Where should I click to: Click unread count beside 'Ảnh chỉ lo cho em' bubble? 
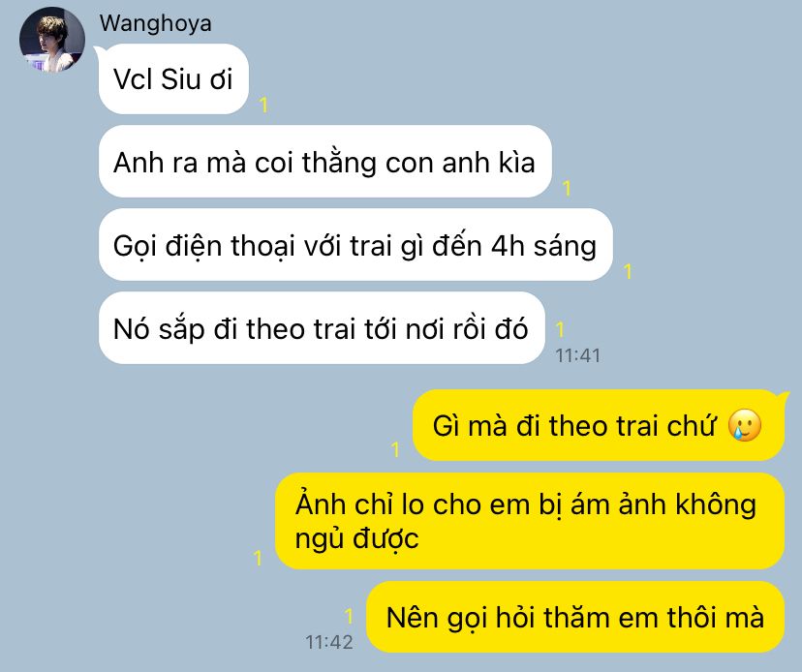[258, 558]
